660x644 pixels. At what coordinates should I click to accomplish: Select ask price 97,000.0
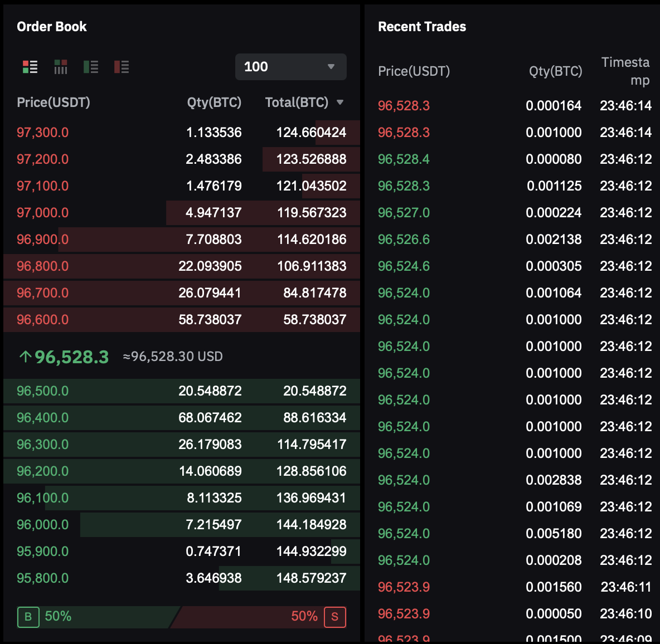point(42,212)
